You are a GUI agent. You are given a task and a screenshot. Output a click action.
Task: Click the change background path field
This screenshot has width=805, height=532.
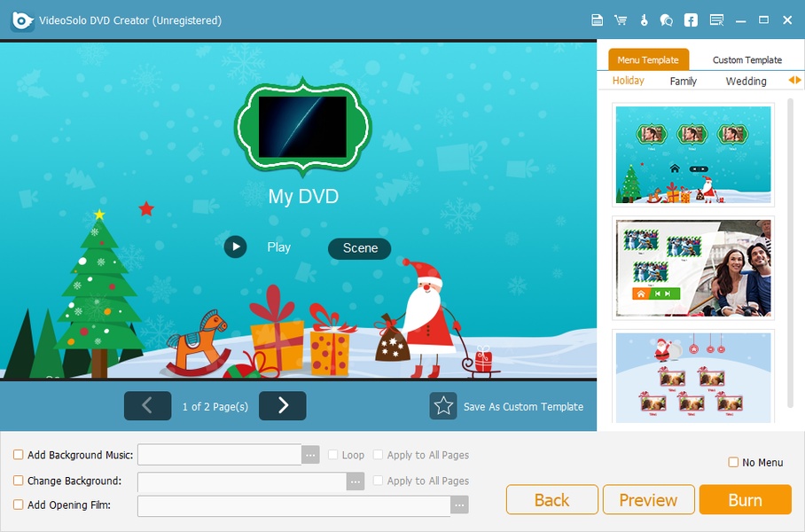click(242, 481)
